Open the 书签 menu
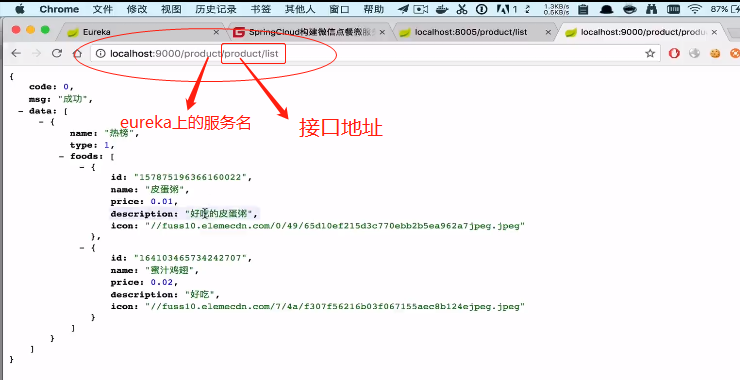The image size is (740, 380). (x=260, y=8)
